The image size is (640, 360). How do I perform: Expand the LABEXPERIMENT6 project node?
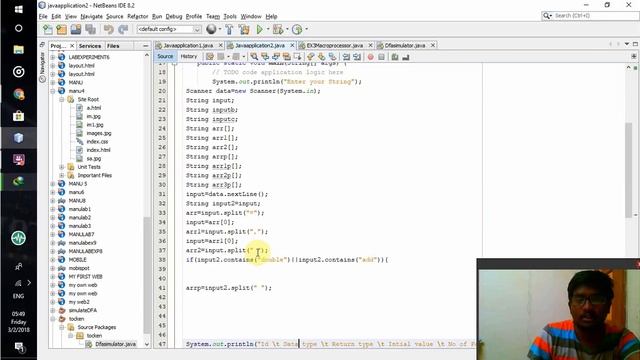coord(53,57)
